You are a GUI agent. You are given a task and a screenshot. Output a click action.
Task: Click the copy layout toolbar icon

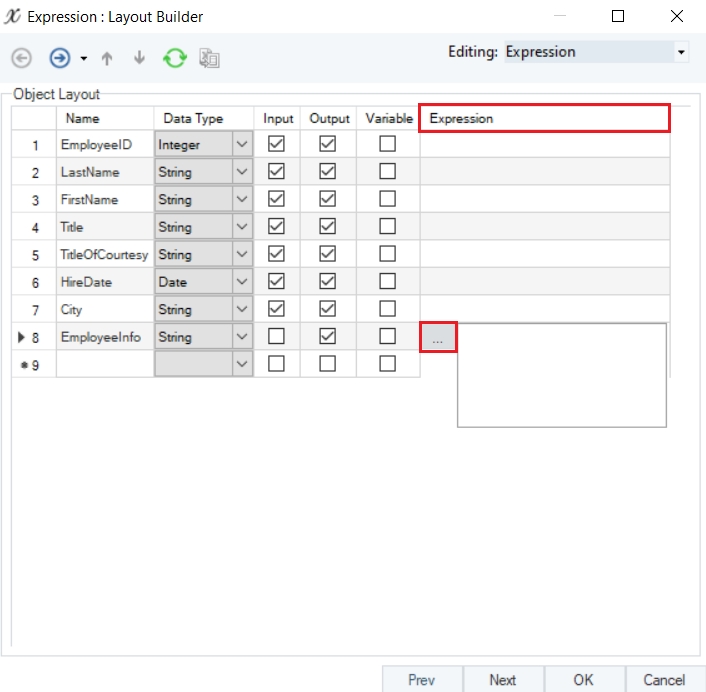(209, 59)
